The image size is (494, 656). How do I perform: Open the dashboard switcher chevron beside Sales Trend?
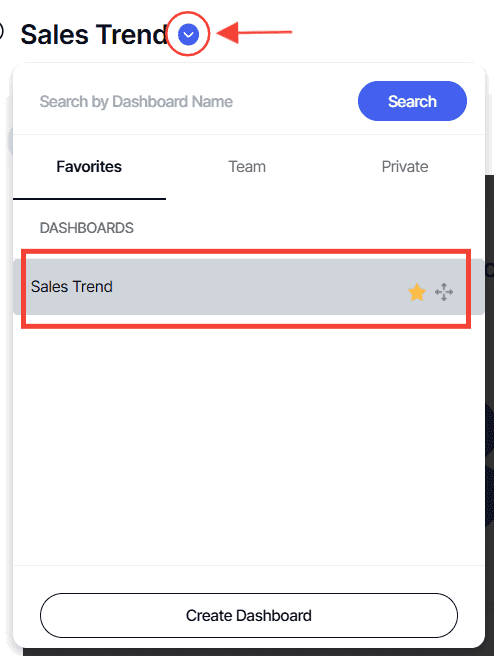[188, 34]
